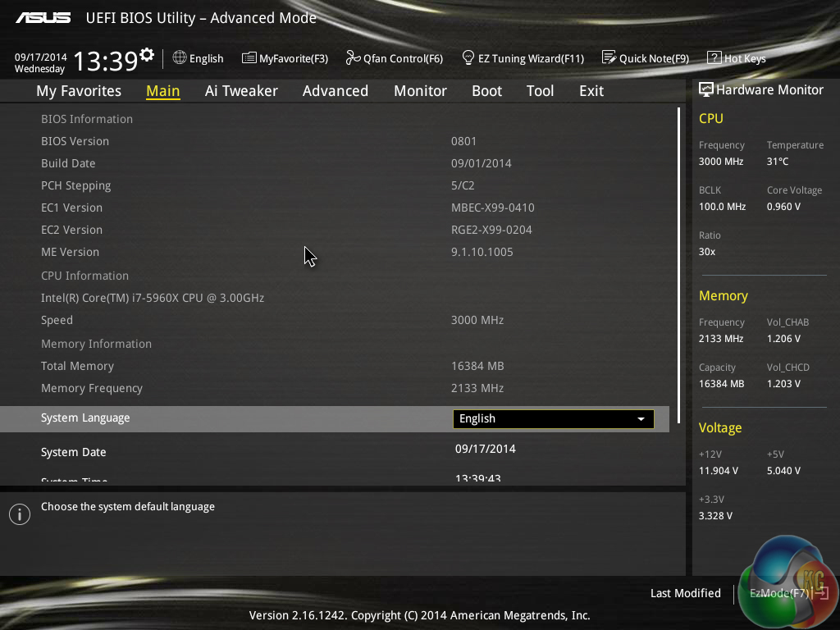840x630 pixels.
Task: Go to the Advanced tab
Action: tap(336, 90)
